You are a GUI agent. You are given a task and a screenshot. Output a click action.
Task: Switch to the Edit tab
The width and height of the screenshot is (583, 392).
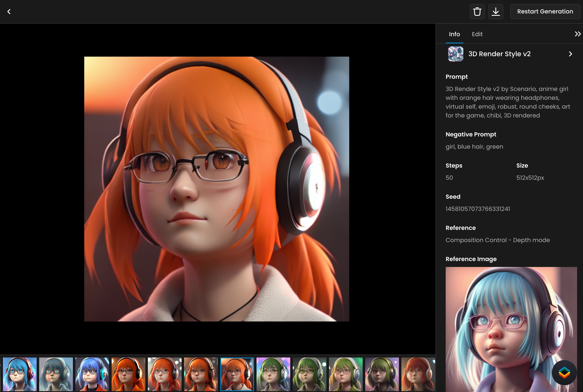click(477, 34)
